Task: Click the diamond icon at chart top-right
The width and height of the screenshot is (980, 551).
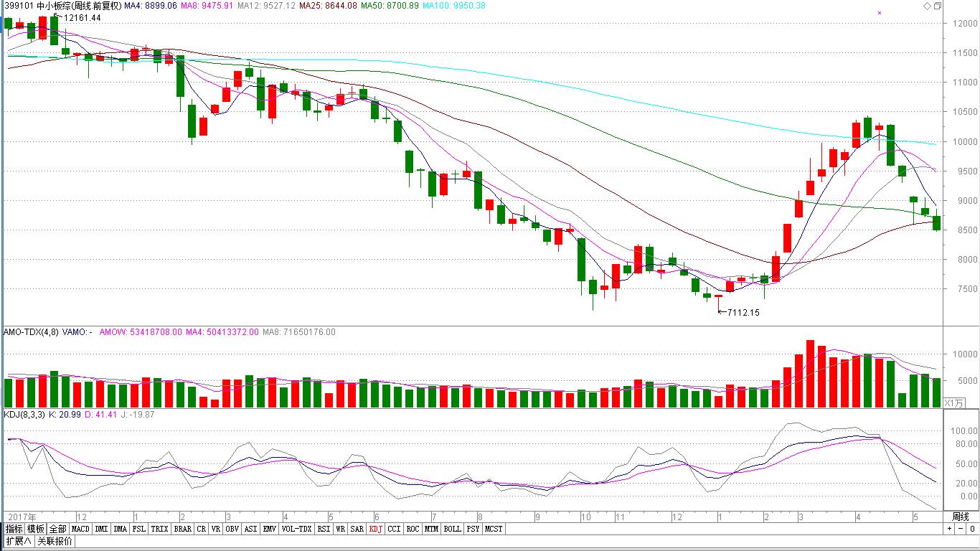Action: coord(927,6)
